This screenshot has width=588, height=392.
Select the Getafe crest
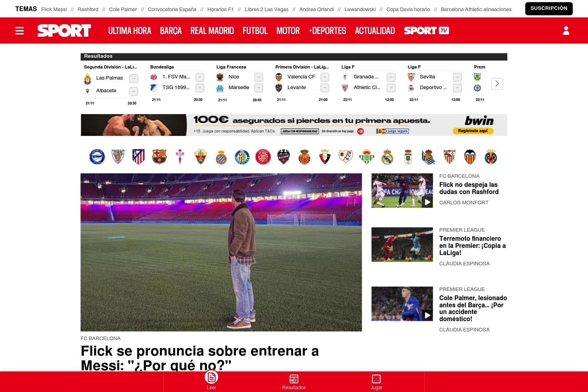(x=242, y=157)
